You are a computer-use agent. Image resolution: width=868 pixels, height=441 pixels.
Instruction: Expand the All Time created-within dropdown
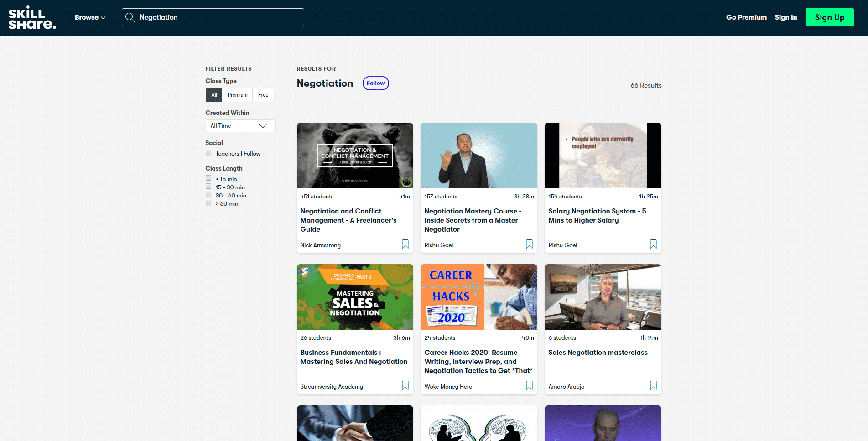pos(240,126)
